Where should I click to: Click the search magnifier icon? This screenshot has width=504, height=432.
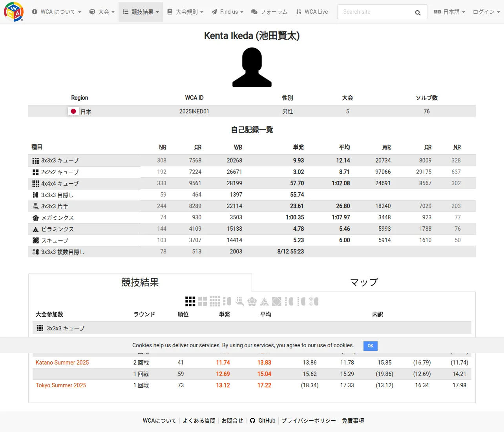point(418,13)
